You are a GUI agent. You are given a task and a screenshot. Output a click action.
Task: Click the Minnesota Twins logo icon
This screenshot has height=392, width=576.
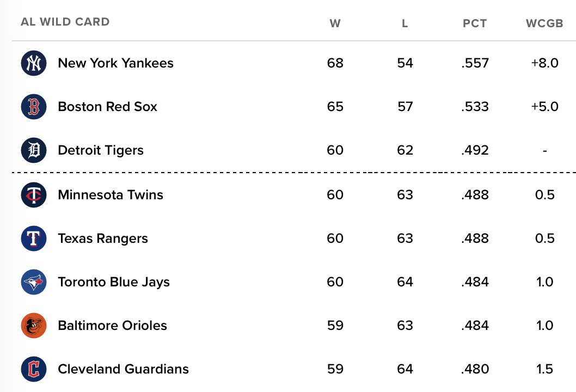(34, 195)
